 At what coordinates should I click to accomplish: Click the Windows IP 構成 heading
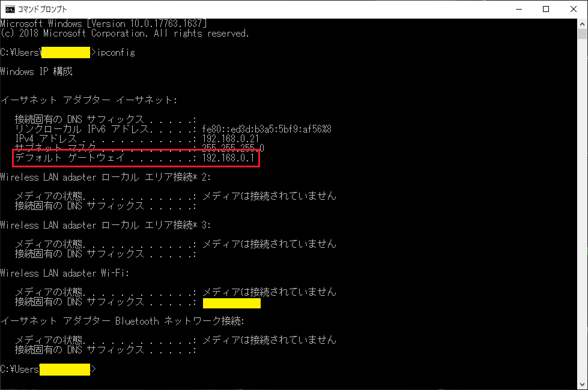[37, 71]
